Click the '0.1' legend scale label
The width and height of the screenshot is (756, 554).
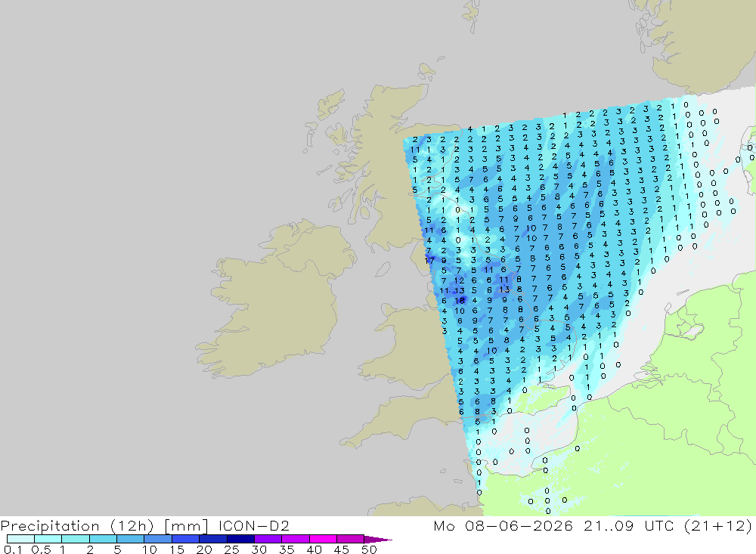click(x=13, y=549)
